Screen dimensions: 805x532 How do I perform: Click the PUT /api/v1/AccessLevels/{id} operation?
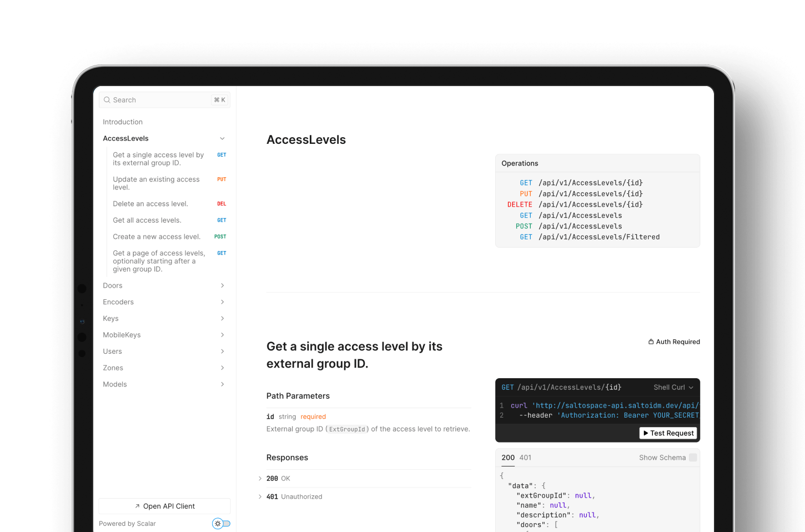(x=581, y=194)
